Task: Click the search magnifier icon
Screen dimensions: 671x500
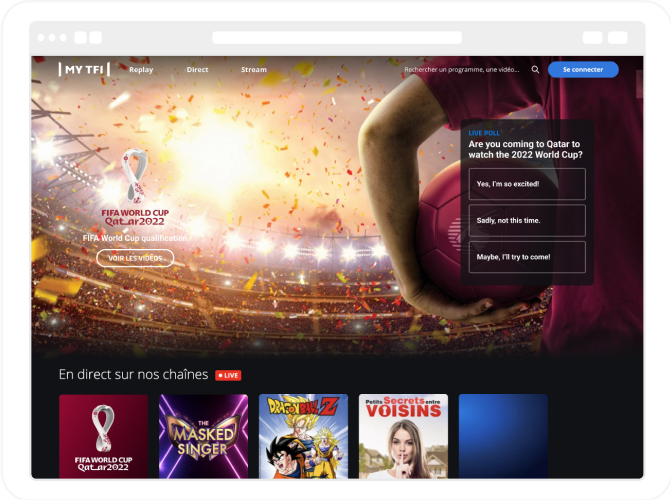Action: tap(535, 69)
